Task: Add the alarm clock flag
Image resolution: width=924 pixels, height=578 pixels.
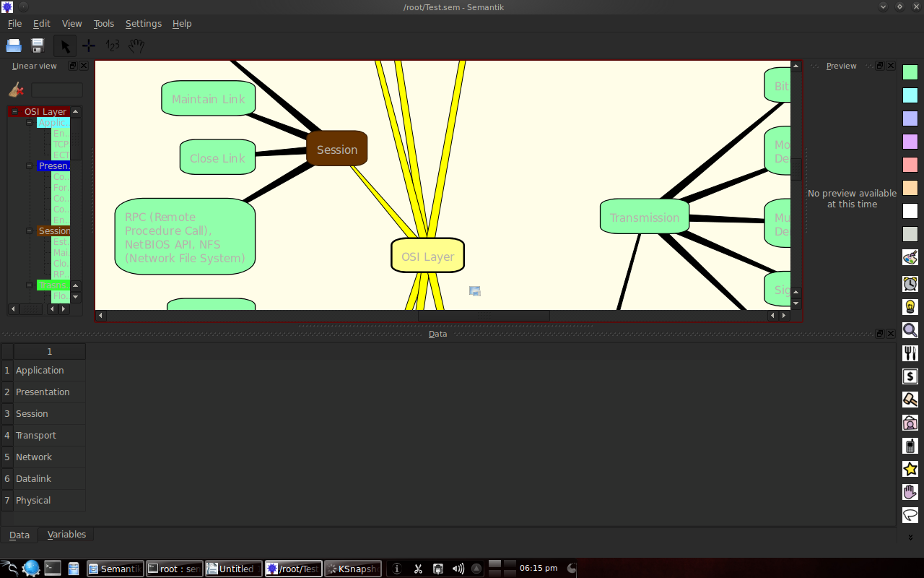Action: 910,283
